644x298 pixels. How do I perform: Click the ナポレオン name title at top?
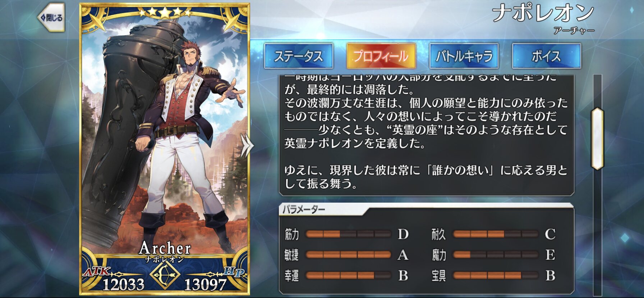tap(543, 14)
